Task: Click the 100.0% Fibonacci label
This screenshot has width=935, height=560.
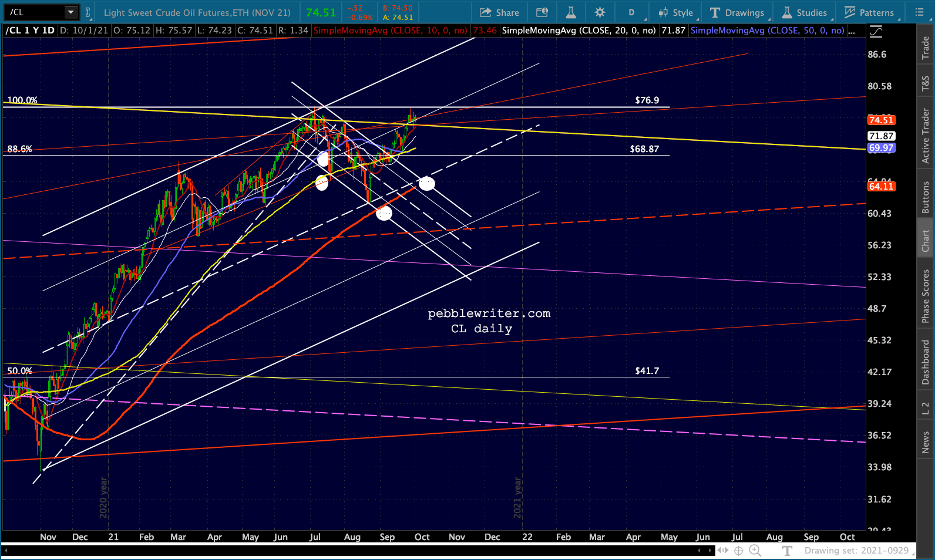Action: click(x=22, y=100)
